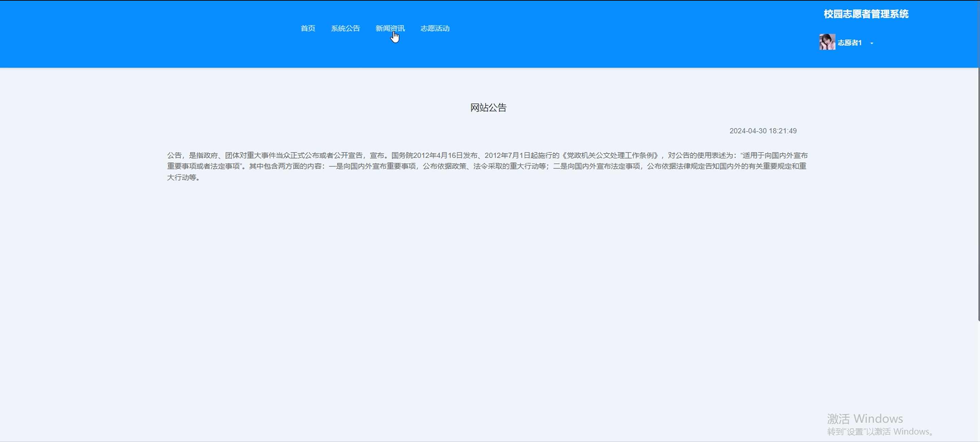Click the 2024-04-30 18:21:49 publish timestamp

click(763, 131)
